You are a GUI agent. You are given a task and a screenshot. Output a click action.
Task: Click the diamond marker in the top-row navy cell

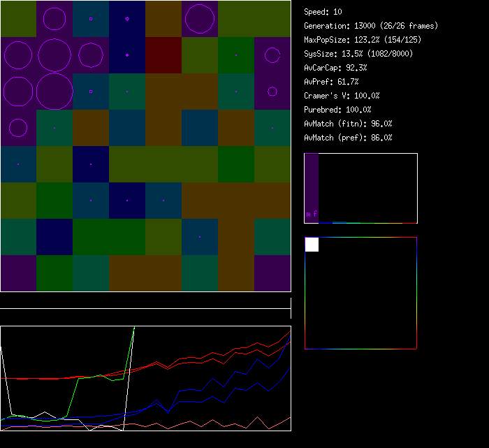pyautogui.click(x=127, y=19)
